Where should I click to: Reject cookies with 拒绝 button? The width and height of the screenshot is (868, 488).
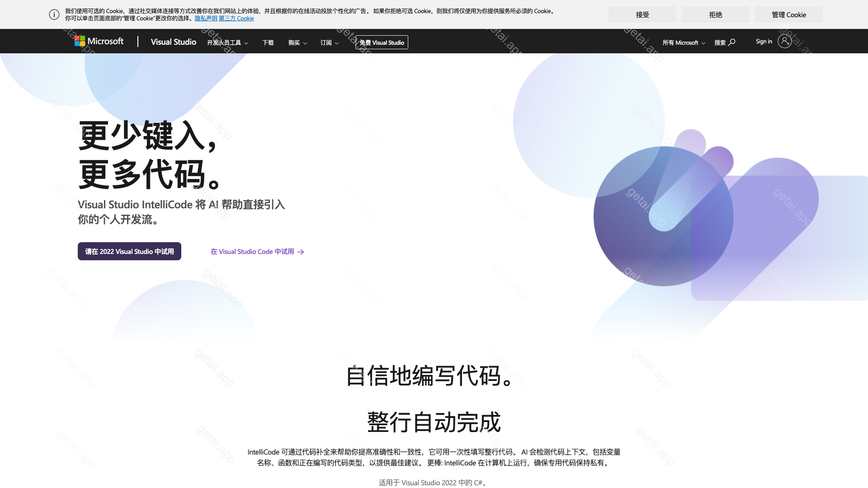(715, 14)
